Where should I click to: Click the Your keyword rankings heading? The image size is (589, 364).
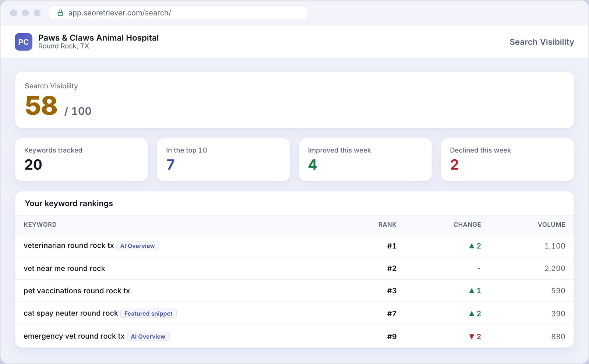pos(69,204)
